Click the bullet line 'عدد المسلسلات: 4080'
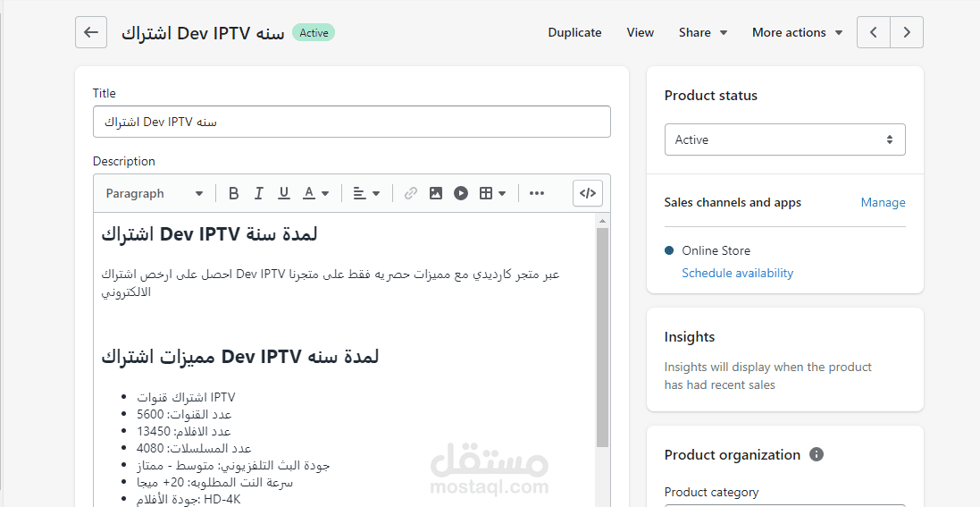The width and height of the screenshot is (980, 507). (x=194, y=448)
